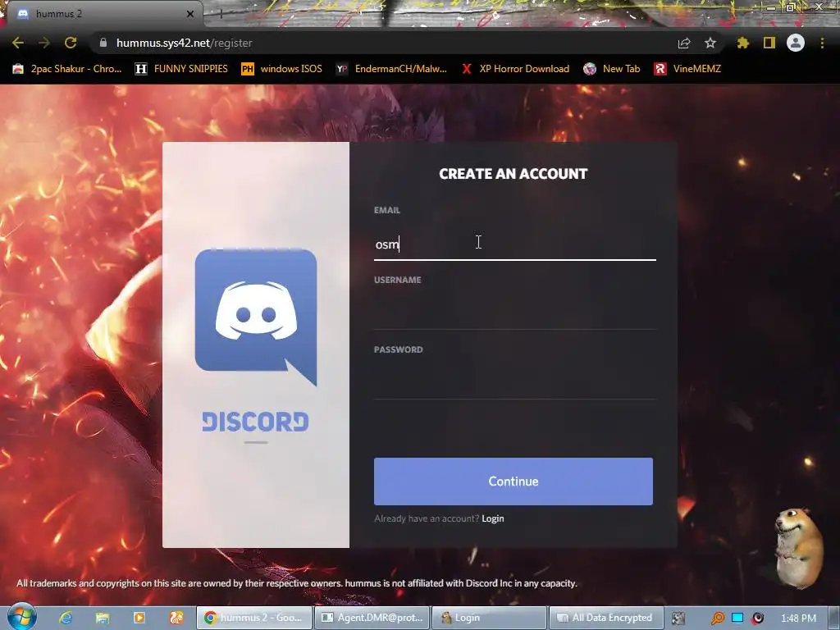Click the Discord logo image
The image size is (840, 630).
pos(256,317)
